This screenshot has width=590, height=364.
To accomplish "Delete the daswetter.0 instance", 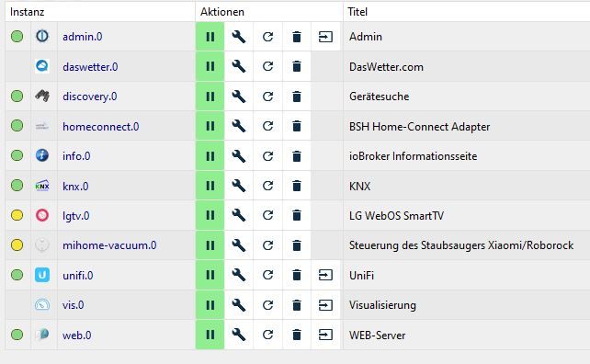I will [x=297, y=66].
